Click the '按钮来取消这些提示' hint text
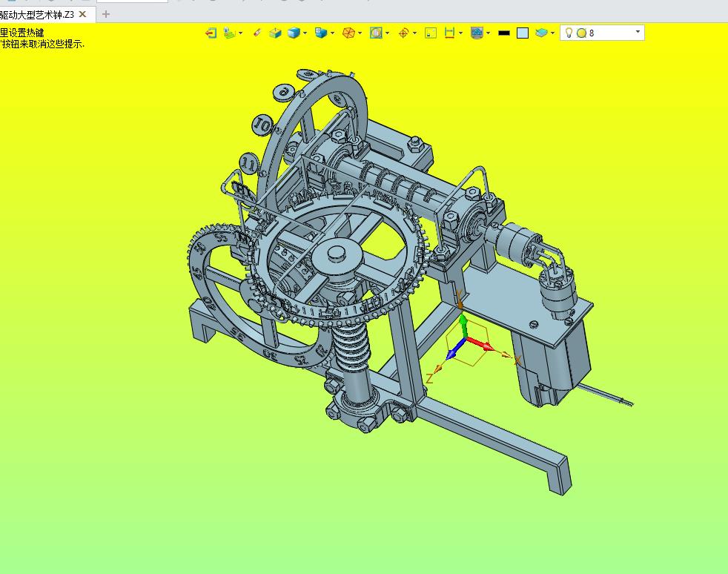Viewport: 728px width, 574px height. click(42, 44)
